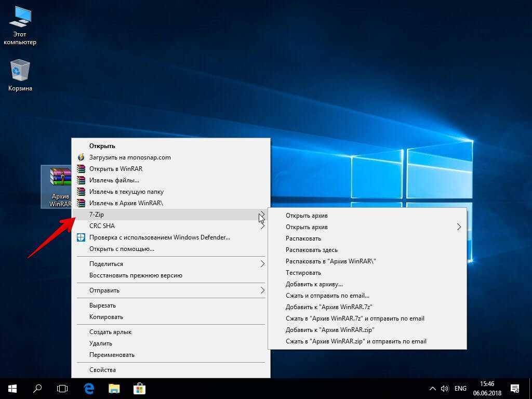Image resolution: width=532 pixels, height=399 pixels.
Task: Choose Сжать и отправить по email...
Action: click(367, 296)
